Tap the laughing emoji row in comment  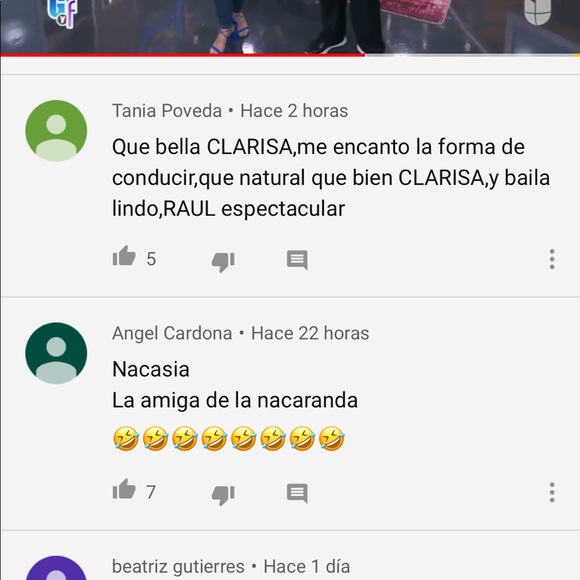(229, 439)
